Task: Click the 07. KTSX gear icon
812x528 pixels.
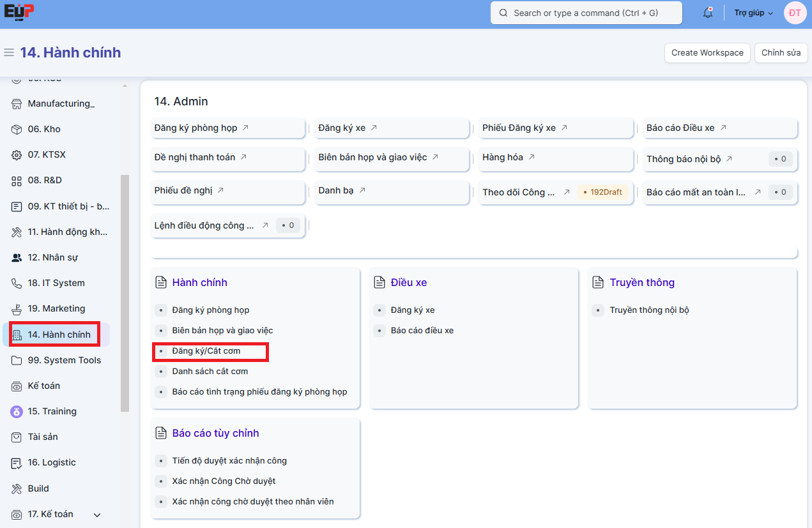Action: 17,155
